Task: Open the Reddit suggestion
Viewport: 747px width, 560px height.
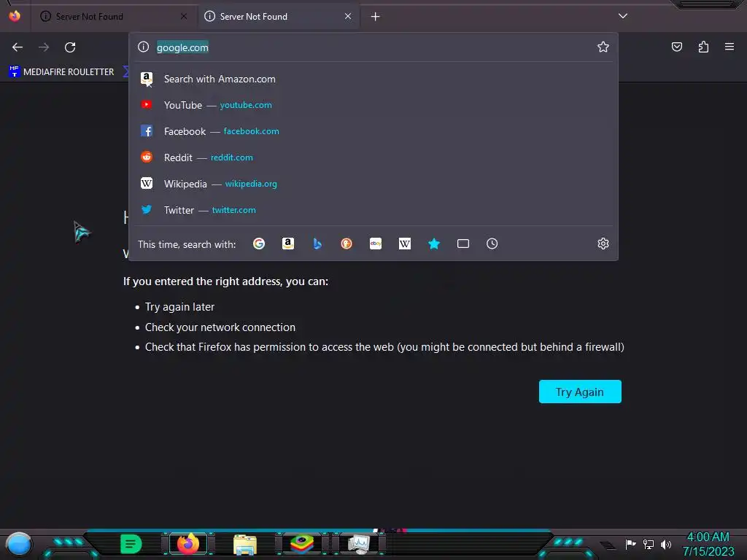Action: point(373,157)
